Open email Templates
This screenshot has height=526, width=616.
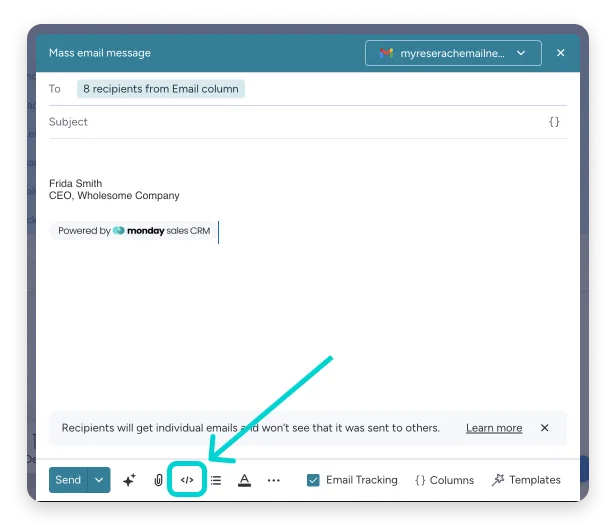[526, 480]
